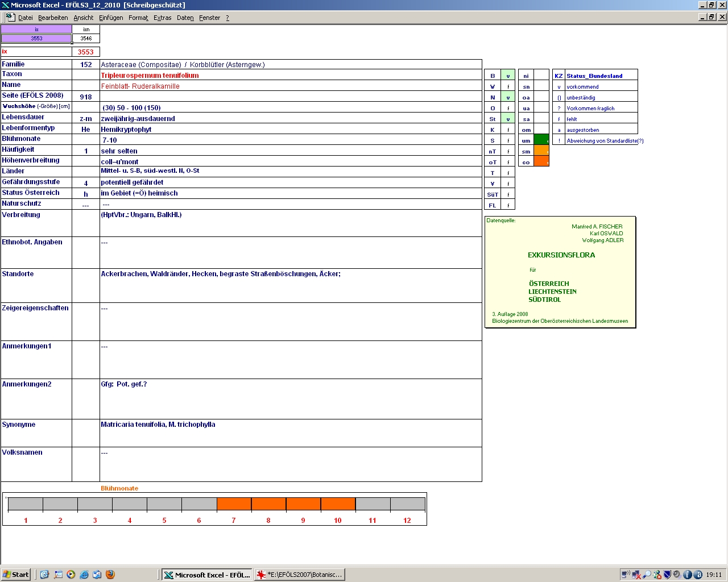This screenshot has width=728, height=582.
Task: Open the Extras menu
Action: pyautogui.click(x=162, y=18)
